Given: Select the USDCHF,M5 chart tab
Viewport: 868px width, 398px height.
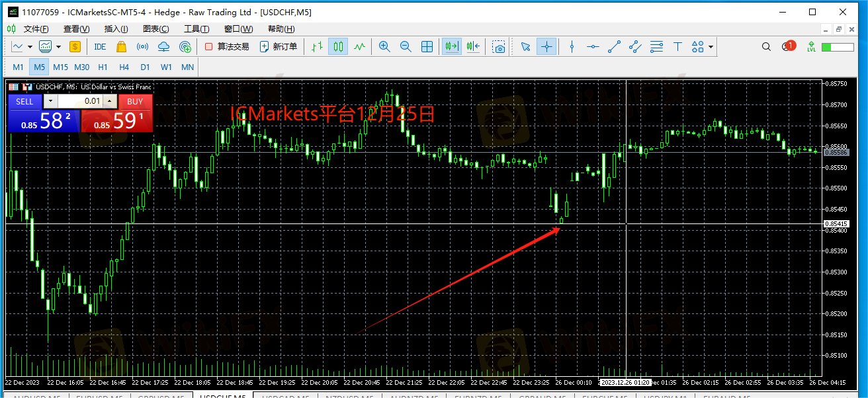Looking at the screenshot, I should click(x=223, y=396).
